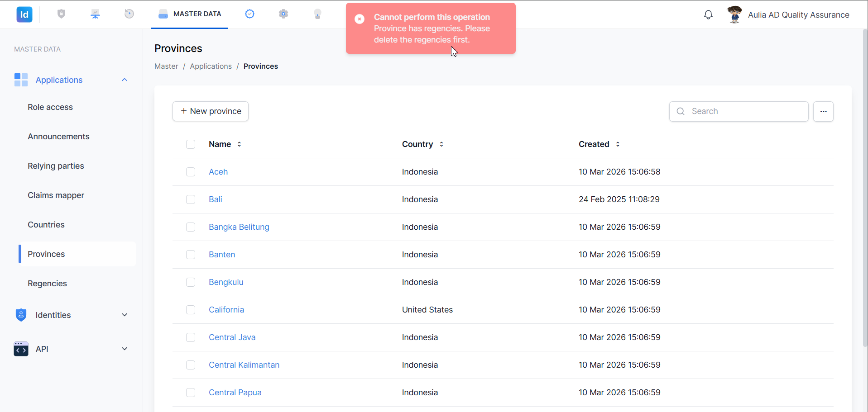Open Claims mapper in the sidebar
The width and height of the screenshot is (868, 412).
(x=56, y=195)
